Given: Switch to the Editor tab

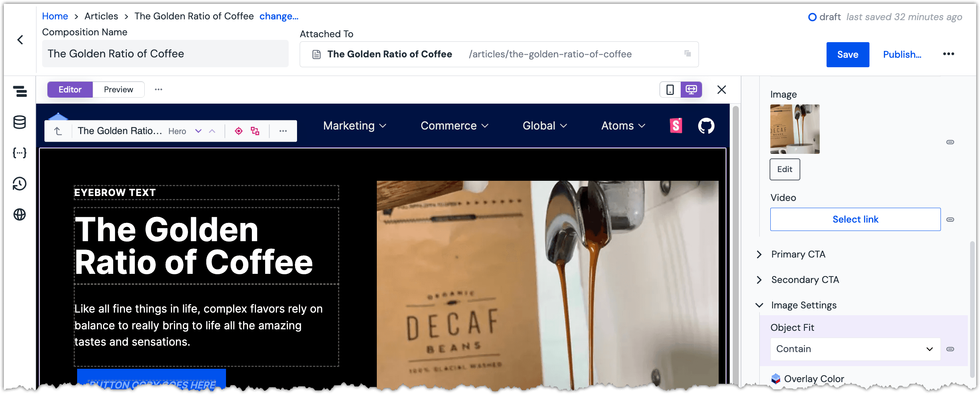Looking at the screenshot, I should coord(70,89).
